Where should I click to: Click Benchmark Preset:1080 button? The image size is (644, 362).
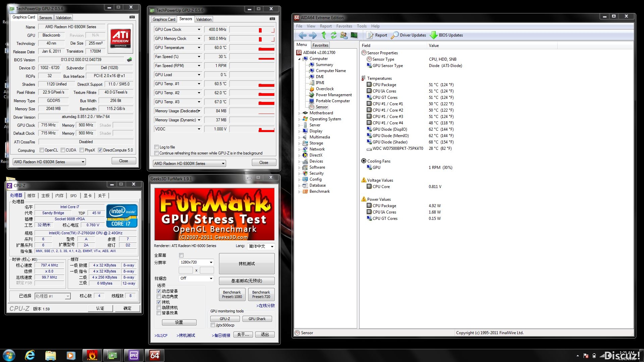pyautogui.click(x=232, y=294)
